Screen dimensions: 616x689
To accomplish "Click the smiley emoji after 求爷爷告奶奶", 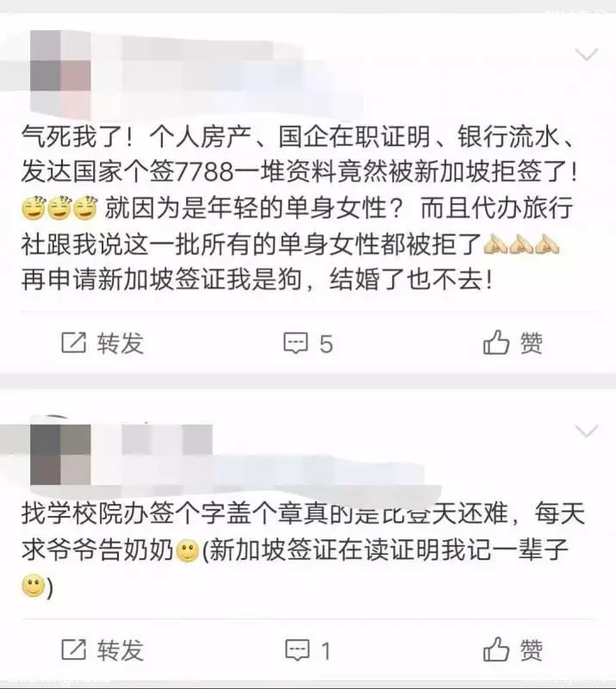I will (x=187, y=550).
